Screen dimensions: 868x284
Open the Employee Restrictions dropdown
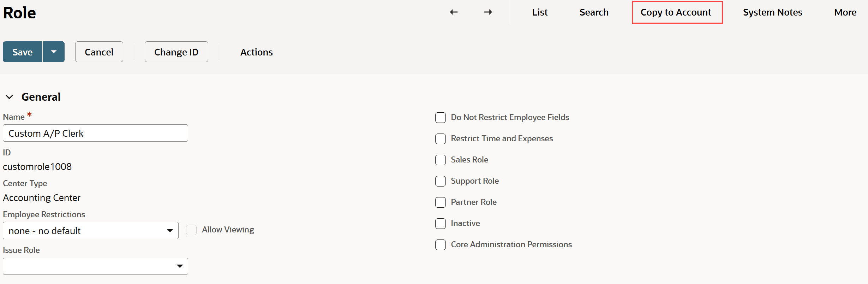click(170, 230)
